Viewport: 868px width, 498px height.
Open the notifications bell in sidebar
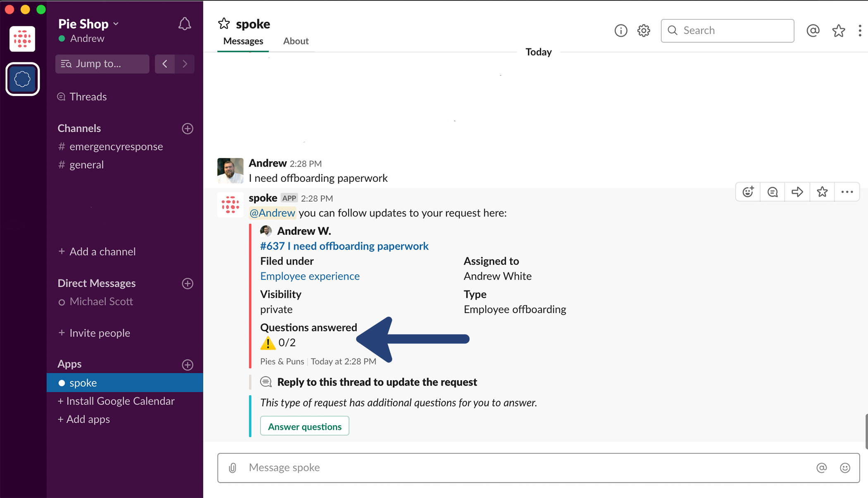point(184,24)
